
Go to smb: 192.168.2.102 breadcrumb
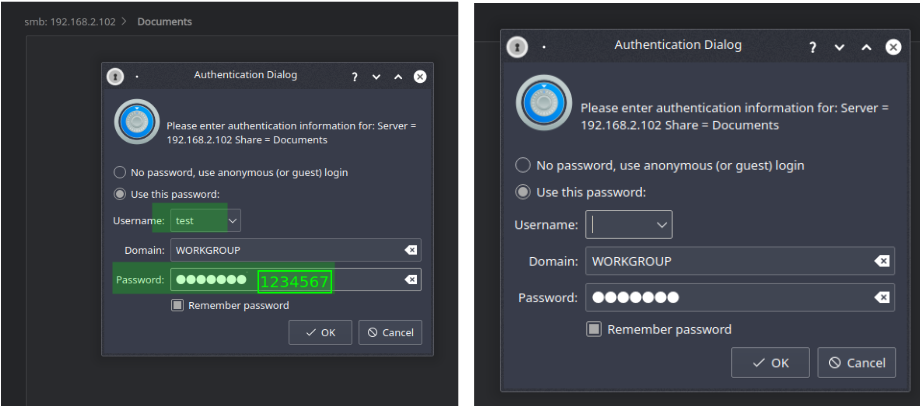(x=70, y=22)
